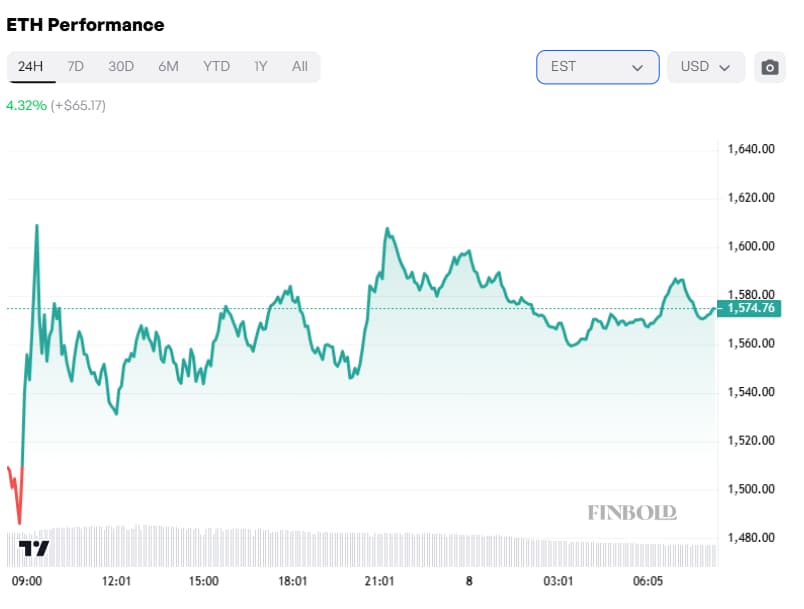Click the 21:01 time axis marker

380,581
